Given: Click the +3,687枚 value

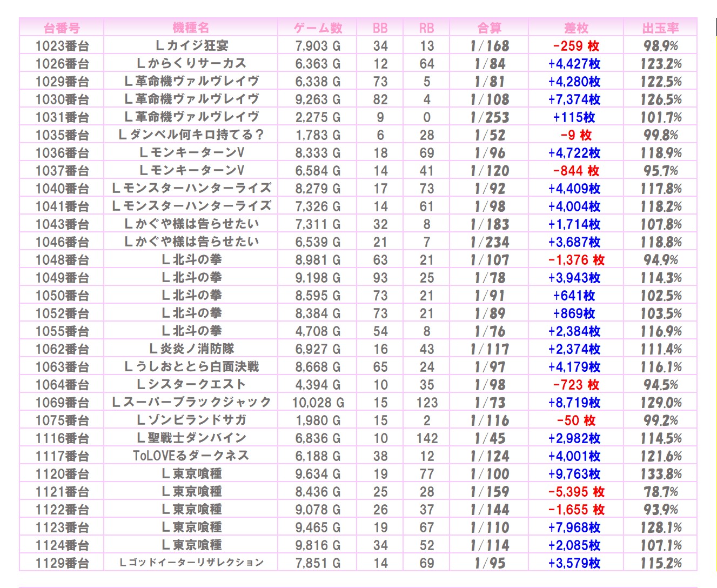Looking at the screenshot, I should pos(574,242).
